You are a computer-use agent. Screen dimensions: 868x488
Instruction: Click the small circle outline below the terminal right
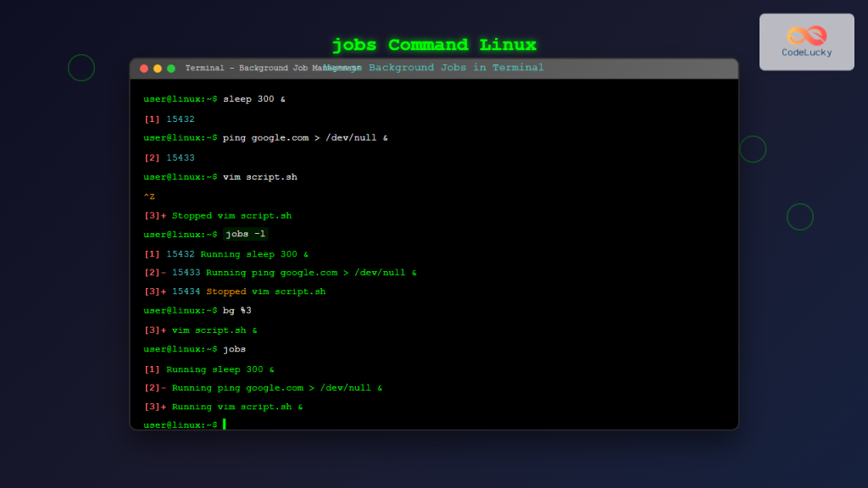click(x=800, y=217)
